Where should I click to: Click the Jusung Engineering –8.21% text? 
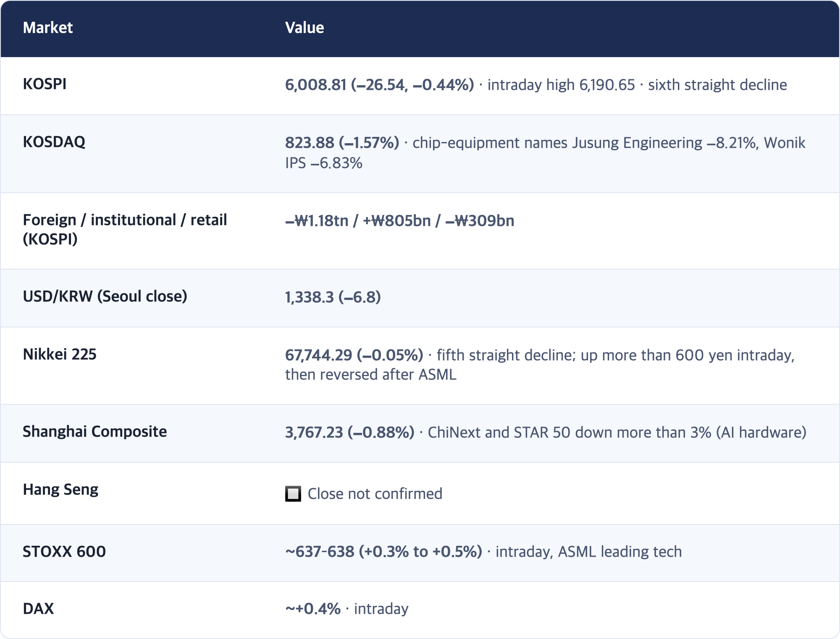pyautogui.click(x=664, y=143)
